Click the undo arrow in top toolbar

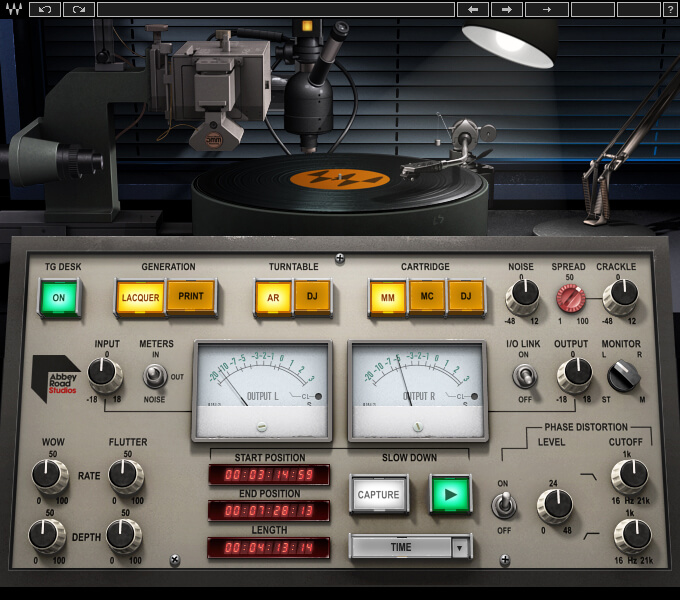pos(45,10)
